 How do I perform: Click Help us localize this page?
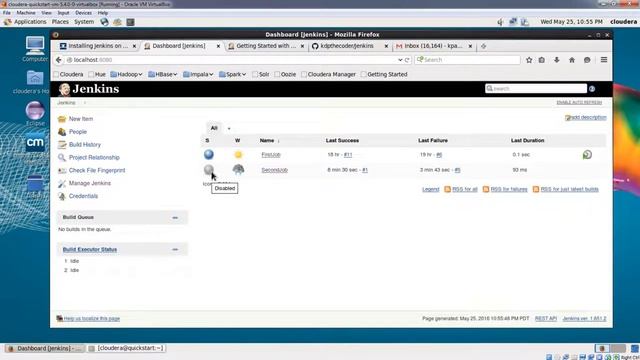[92, 318]
